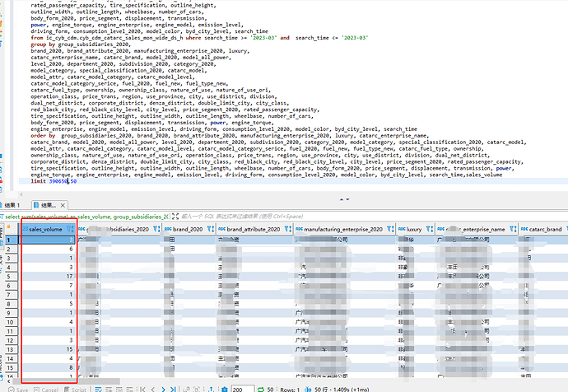
Task: Click the results panel down arrow
Action: pyautogui.click(x=347, y=199)
